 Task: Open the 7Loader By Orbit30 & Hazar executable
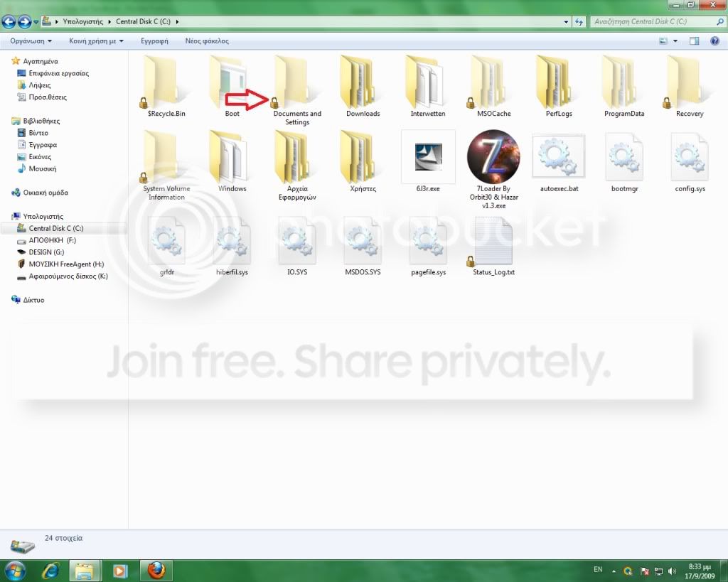pyautogui.click(x=493, y=157)
